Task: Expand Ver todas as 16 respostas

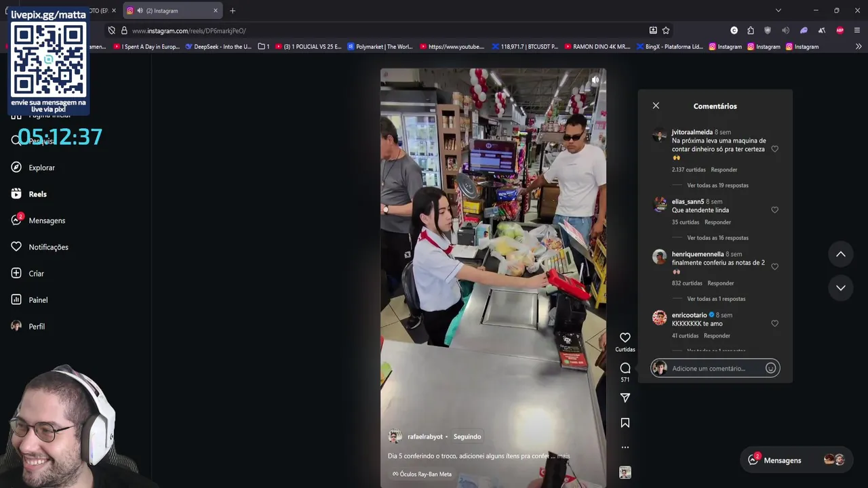Action: 717,238
